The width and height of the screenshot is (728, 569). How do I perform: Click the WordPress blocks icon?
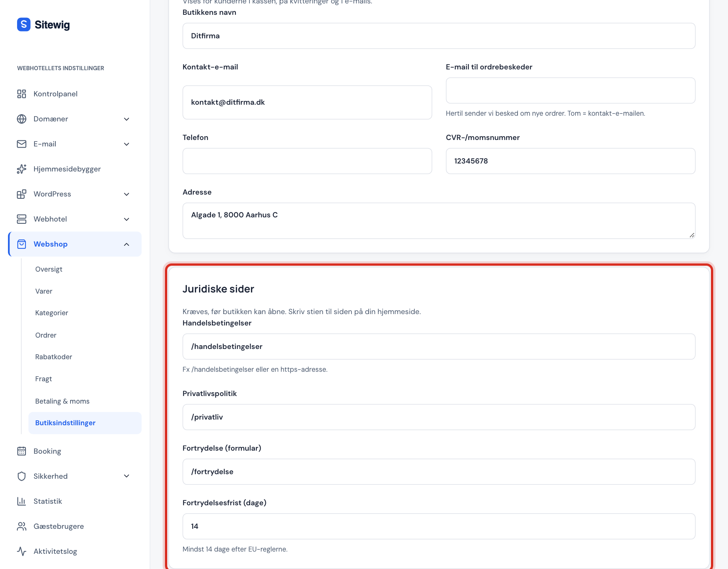pos(22,194)
